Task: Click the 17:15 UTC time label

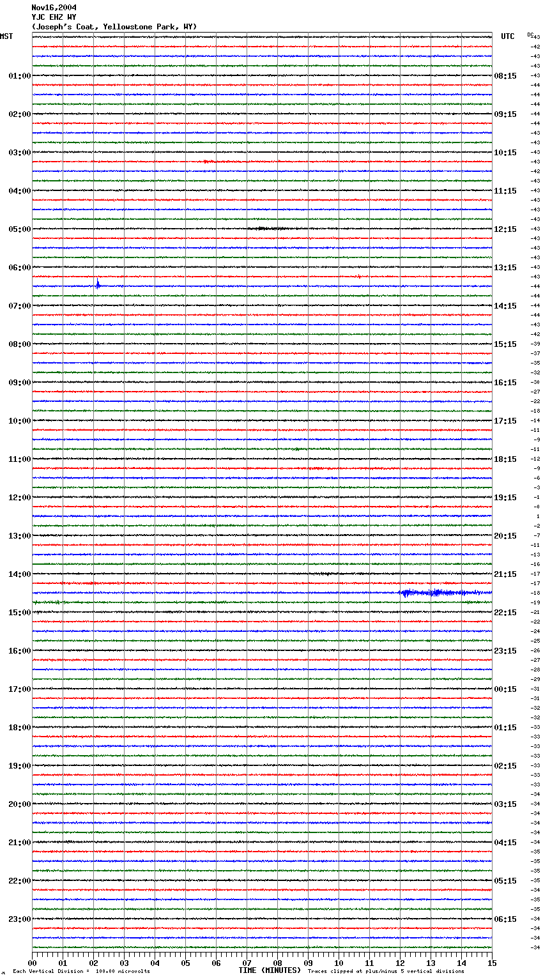Action: [505, 421]
